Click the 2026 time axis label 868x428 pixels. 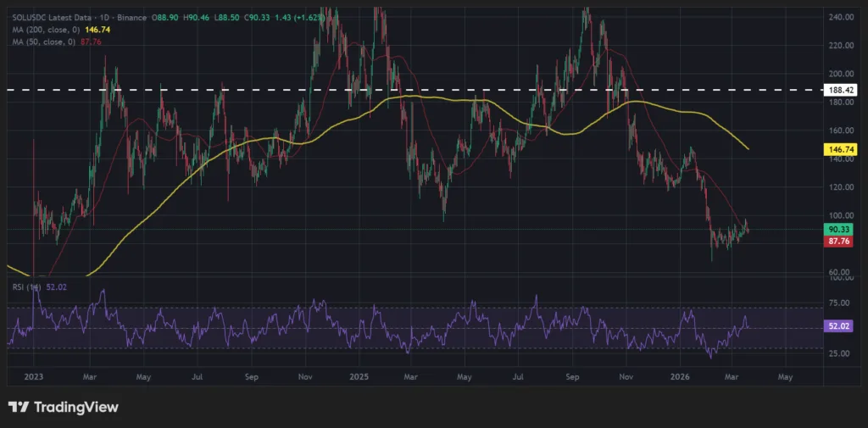point(679,377)
